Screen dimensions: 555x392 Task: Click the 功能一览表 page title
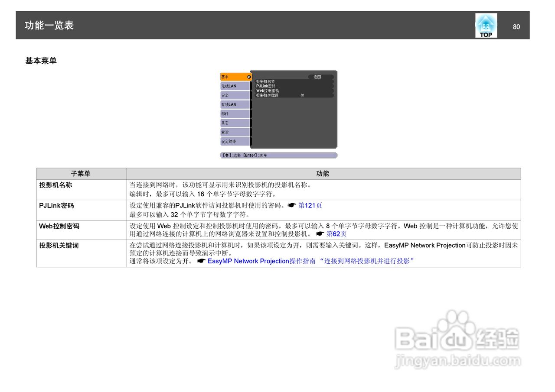tap(49, 26)
